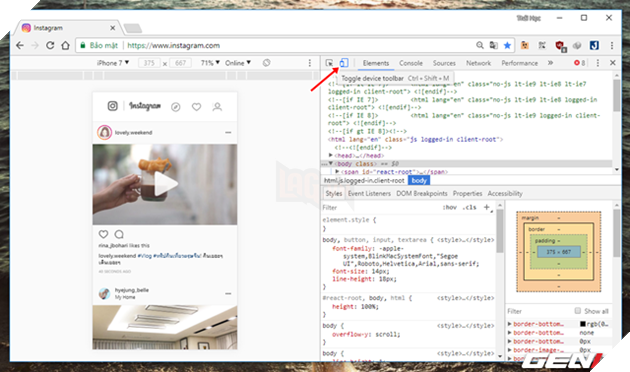The height and width of the screenshot is (372, 630).
Task: Switch to the Network tab
Action: point(478,63)
